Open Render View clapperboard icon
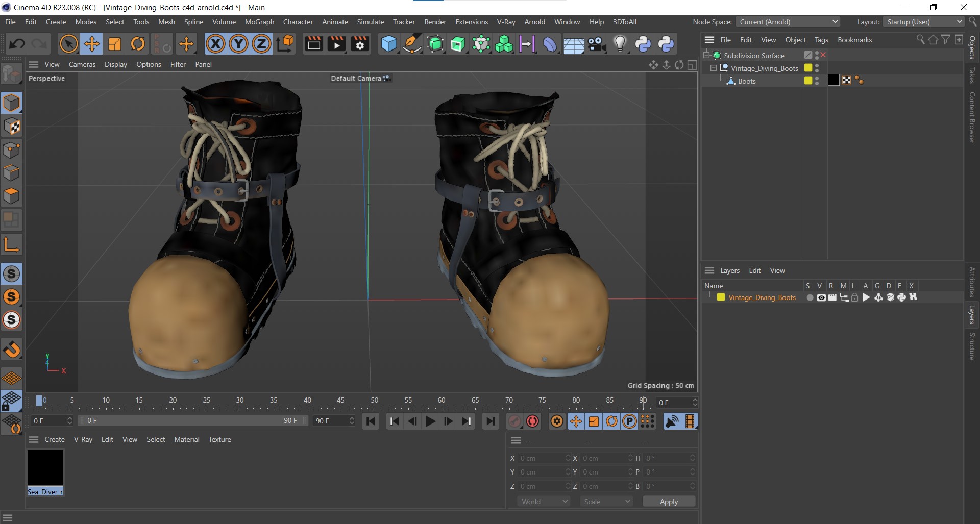 pos(313,44)
